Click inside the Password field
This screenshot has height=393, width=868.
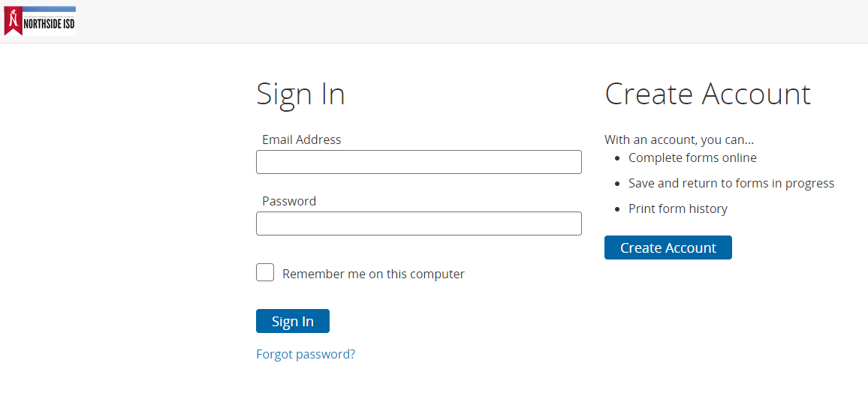click(x=418, y=223)
